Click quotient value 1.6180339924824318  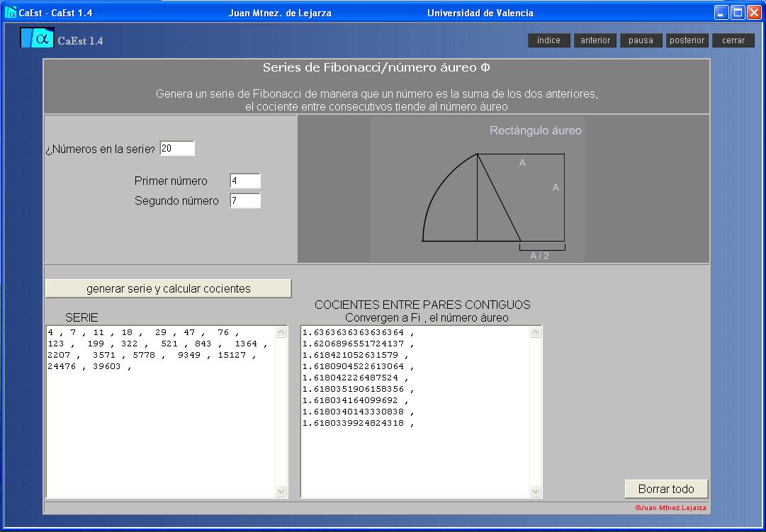coord(353,423)
